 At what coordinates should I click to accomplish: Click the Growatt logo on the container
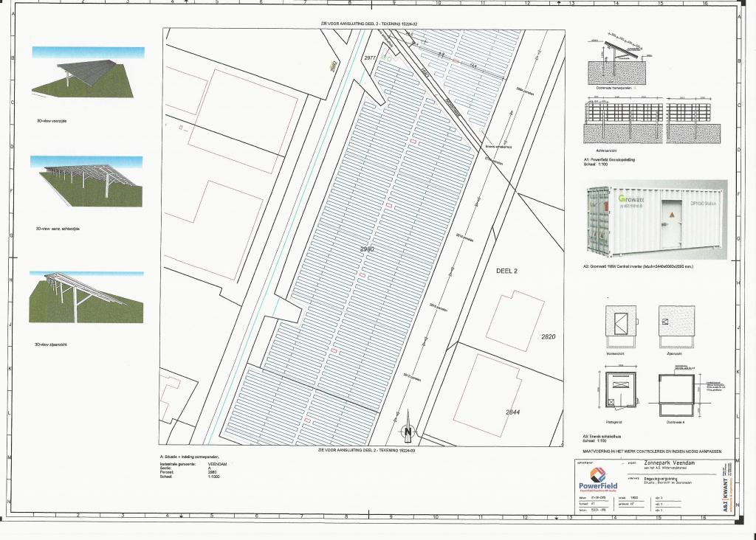coord(634,201)
